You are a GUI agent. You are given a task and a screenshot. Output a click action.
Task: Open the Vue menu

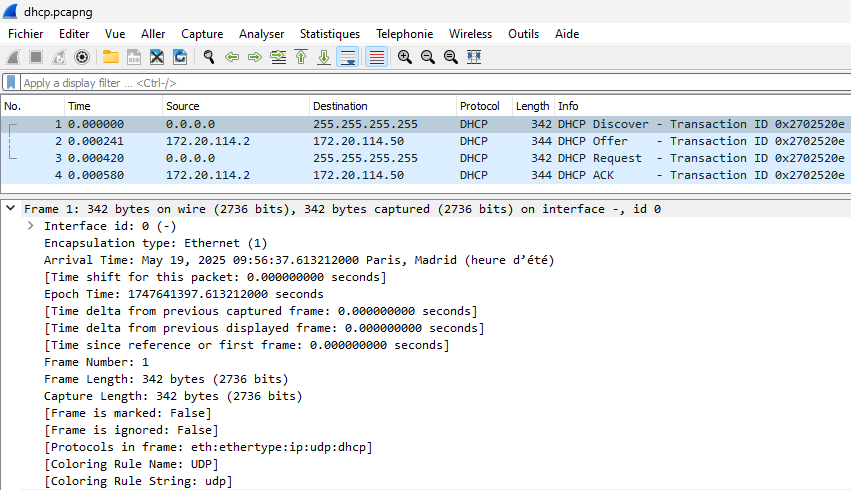115,34
